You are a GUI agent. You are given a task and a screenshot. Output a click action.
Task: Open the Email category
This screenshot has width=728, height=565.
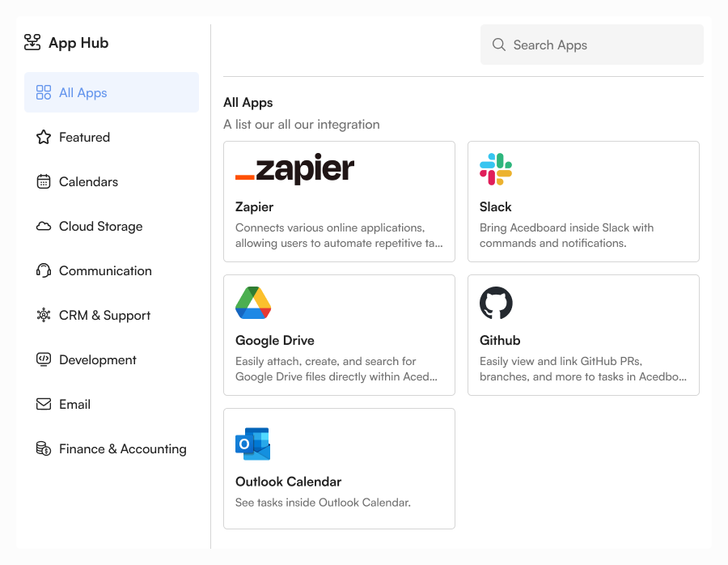(x=112, y=405)
